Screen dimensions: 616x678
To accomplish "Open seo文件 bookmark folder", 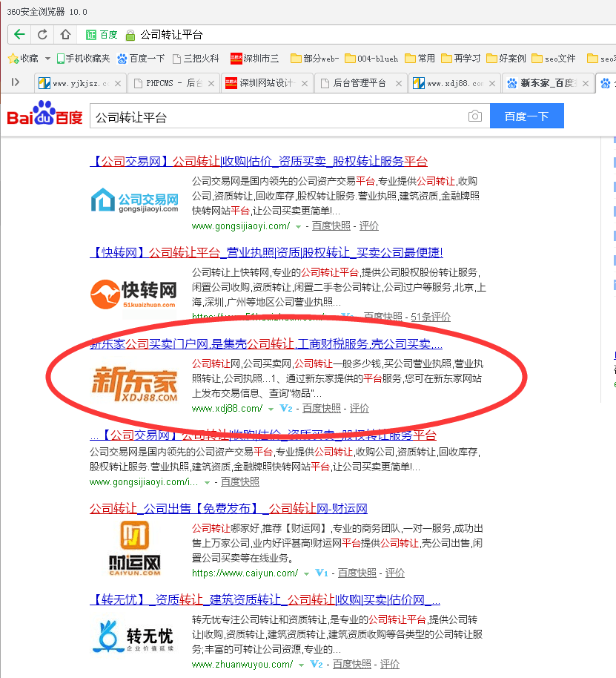I will pyautogui.click(x=554, y=59).
